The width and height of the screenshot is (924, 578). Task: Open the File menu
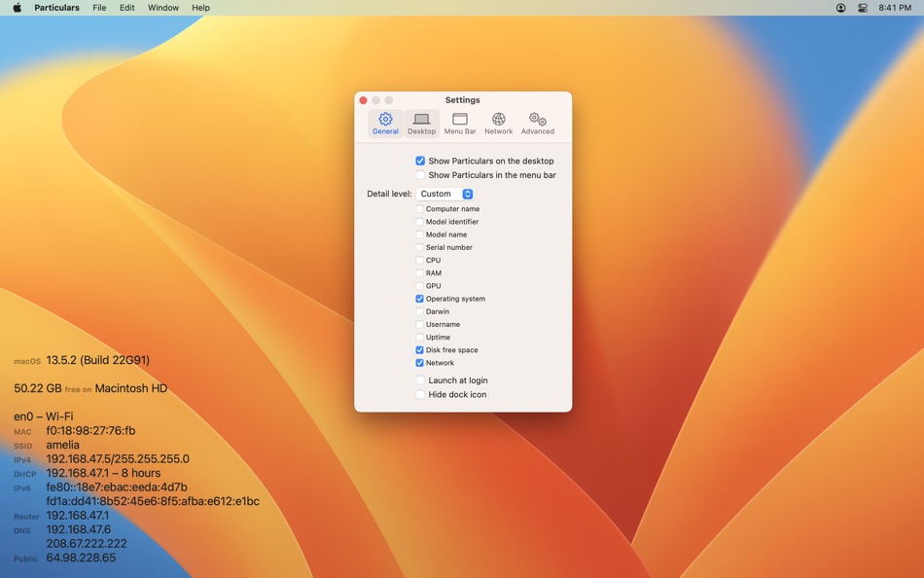click(x=99, y=8)
